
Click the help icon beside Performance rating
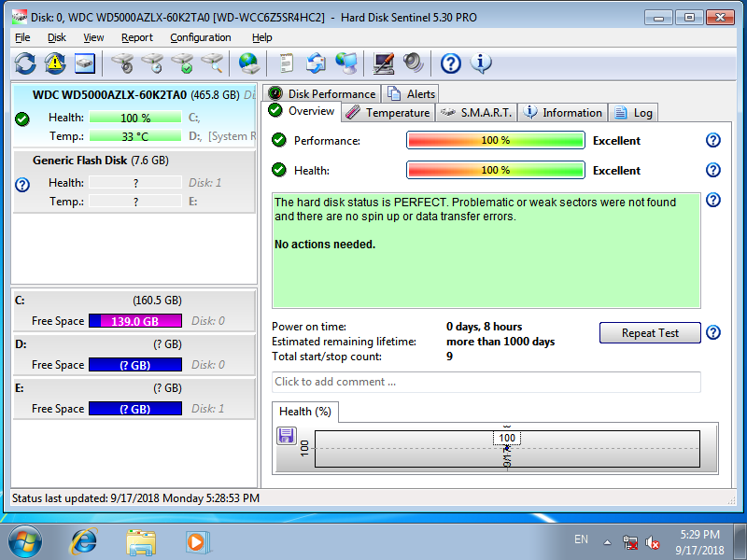point(713,141)
